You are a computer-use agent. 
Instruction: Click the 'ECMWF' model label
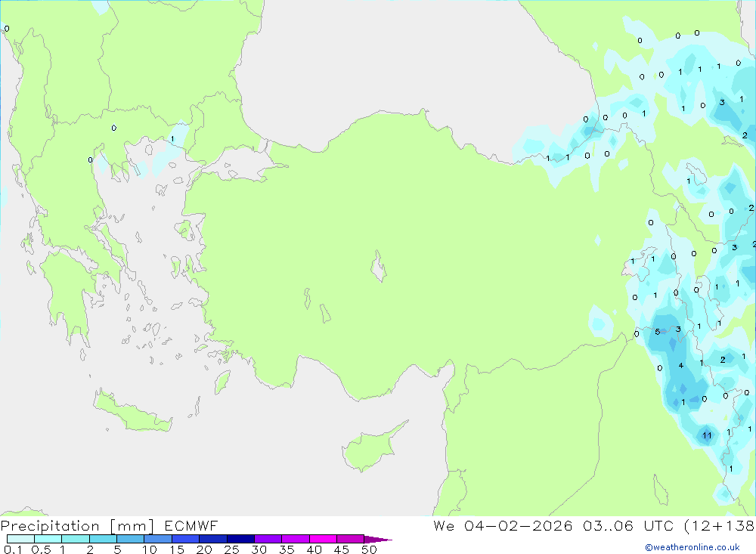tap(191, 525)
